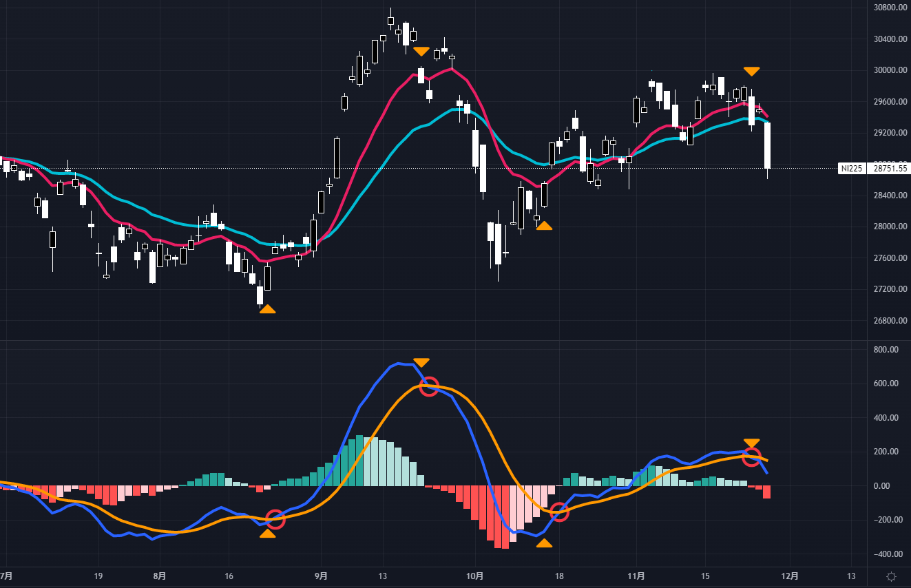
Task: Select red circle at late November MACD crossover
Action: pos(751,456)
